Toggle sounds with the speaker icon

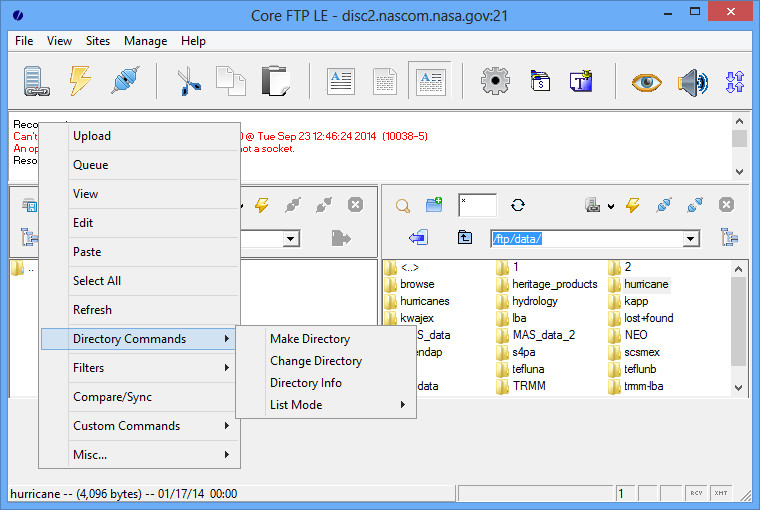coord(693,82)
